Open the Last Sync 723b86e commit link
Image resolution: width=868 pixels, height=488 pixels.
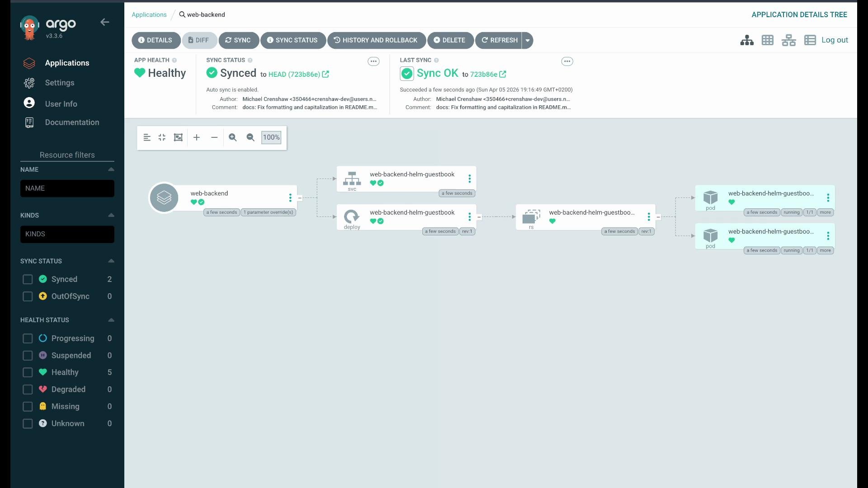click(488, 75)
